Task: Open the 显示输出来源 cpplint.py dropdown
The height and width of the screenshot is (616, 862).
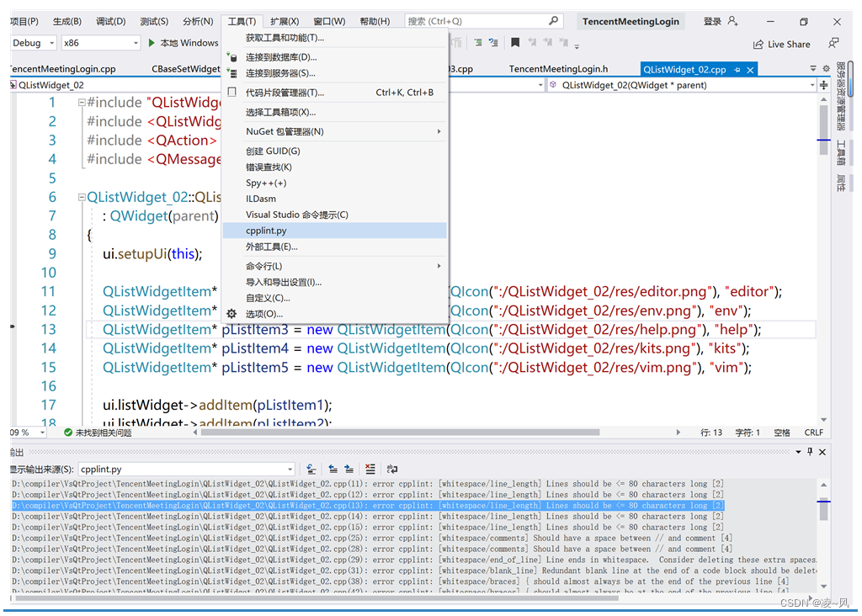Action: pos(186,470)
